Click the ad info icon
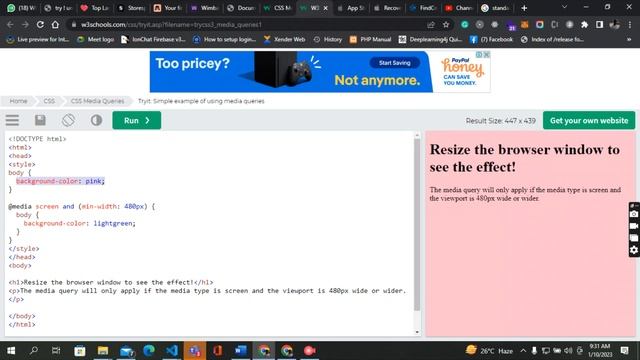 tap(480, 54)
